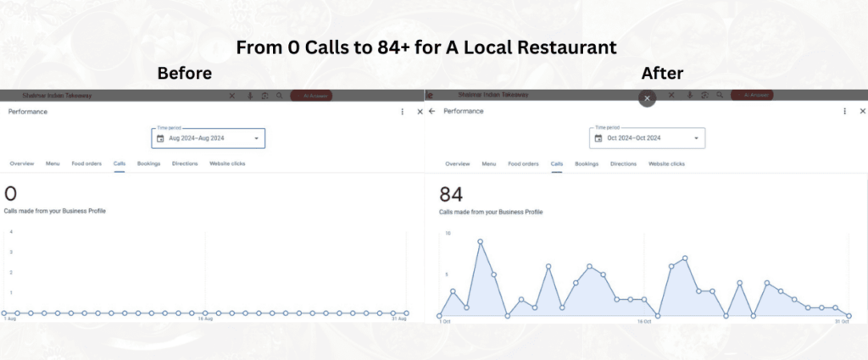Image resolution: width=868 pixels, height=360 pixels.
Task: Click 'Calls made from your Business Profile' under 0
Action: 55,211
